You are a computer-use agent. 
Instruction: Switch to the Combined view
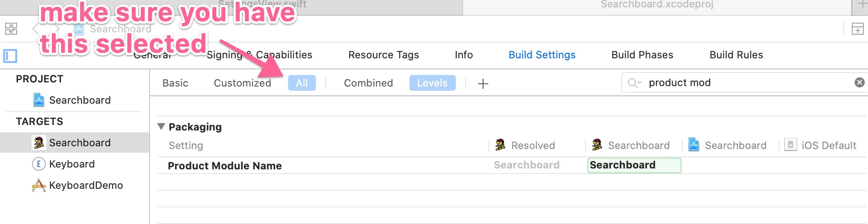click(368, 83)
